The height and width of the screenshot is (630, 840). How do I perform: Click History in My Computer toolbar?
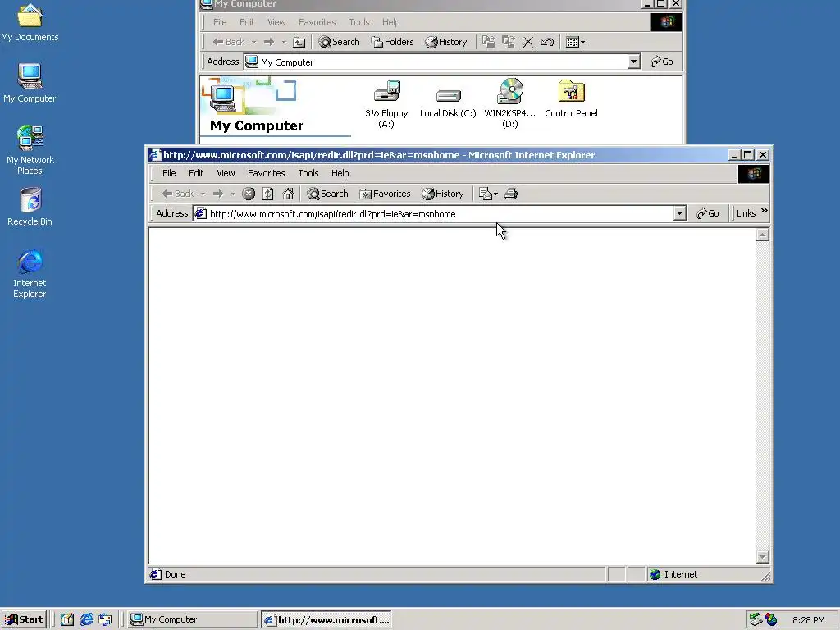(x=445, y=42)
